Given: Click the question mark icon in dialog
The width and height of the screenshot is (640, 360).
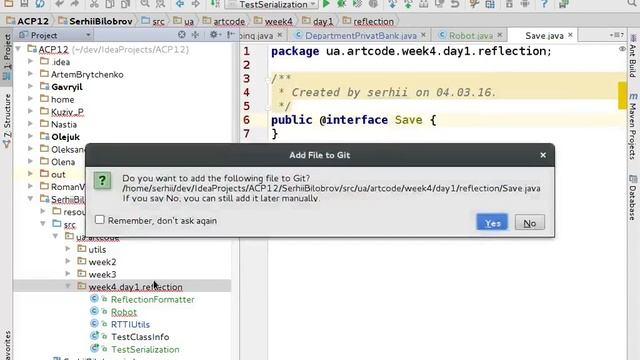Looking at the screenshot, I should pos(102,180).
